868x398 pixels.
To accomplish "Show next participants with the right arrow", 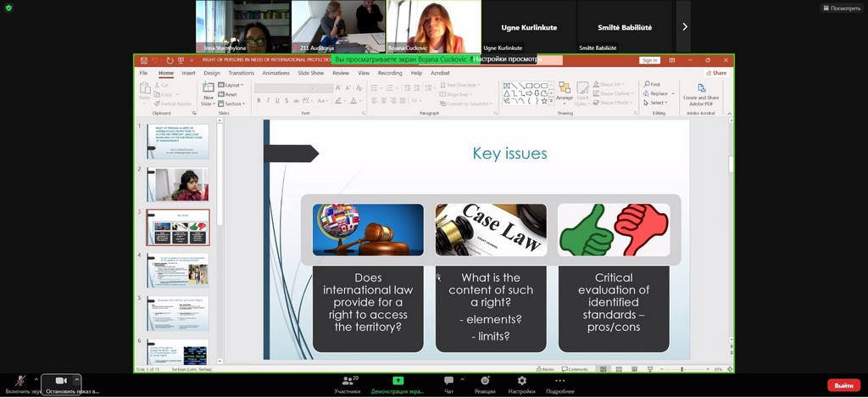I will [684, 26].
